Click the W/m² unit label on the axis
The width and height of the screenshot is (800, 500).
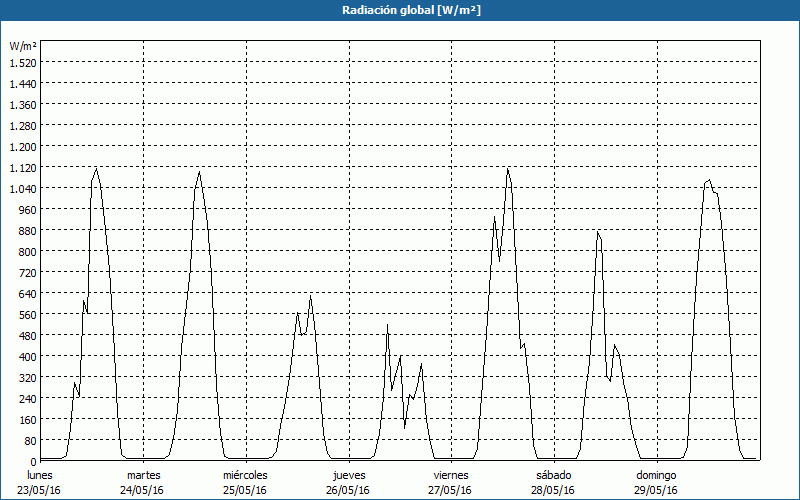tap(22, 46)
